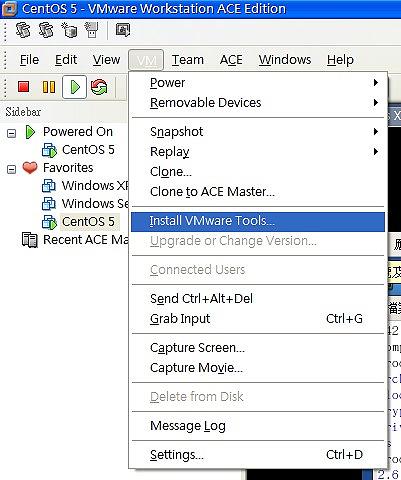Expand the Removable Devices submenu
The height and width of the screenshot is (480, 401).
click(258, 102)
